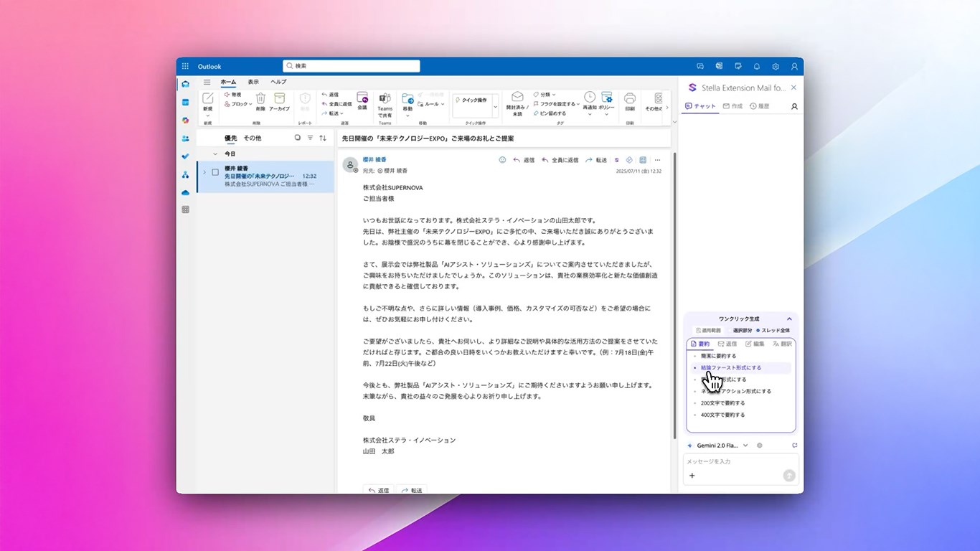Open the To Do checkmark icon
The width and height of the screenshot is (980, 551).
point(186,156)
